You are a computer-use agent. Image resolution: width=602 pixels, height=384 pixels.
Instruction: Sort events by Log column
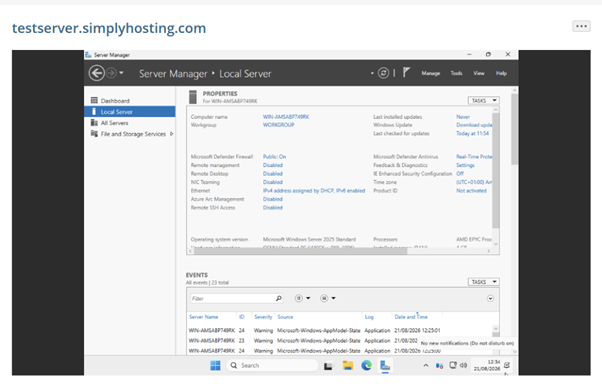tap(369, 317)
